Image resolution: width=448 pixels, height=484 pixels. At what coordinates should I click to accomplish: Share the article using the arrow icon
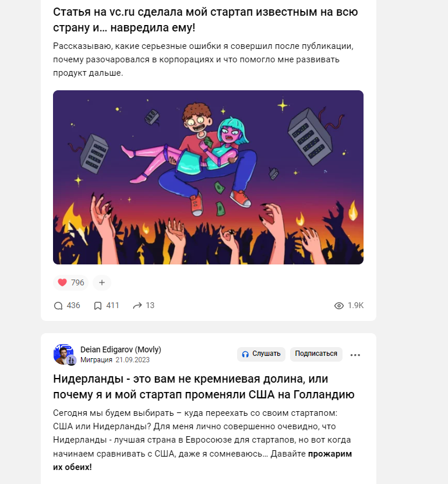pyautogui.click(x=137, y=306)
